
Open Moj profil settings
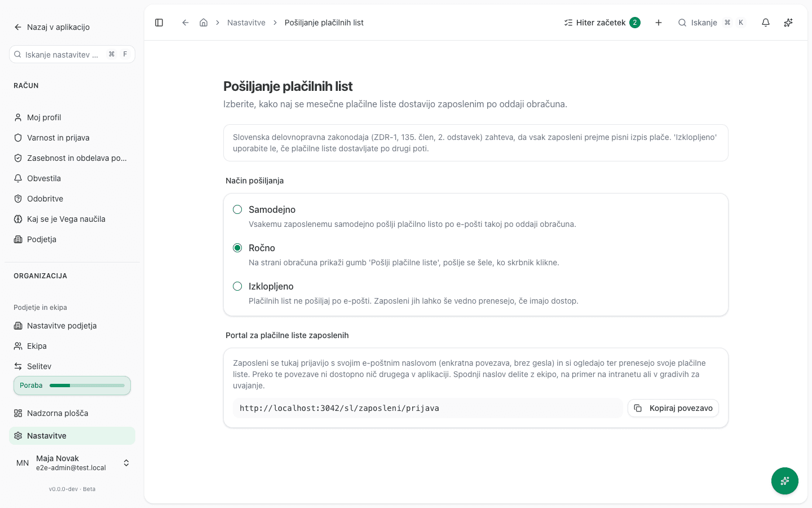pyautogui.click(x=72, y=117)
